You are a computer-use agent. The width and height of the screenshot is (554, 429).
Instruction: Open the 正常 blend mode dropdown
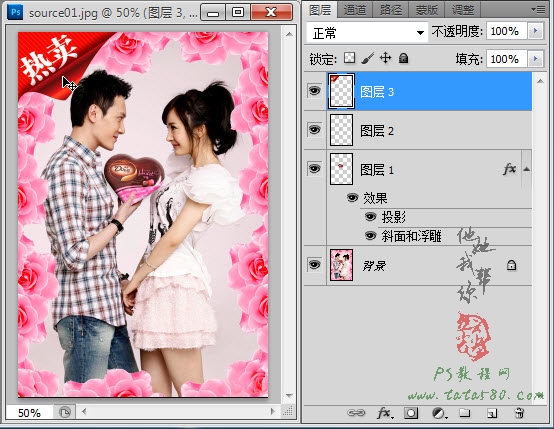point(367,33)
